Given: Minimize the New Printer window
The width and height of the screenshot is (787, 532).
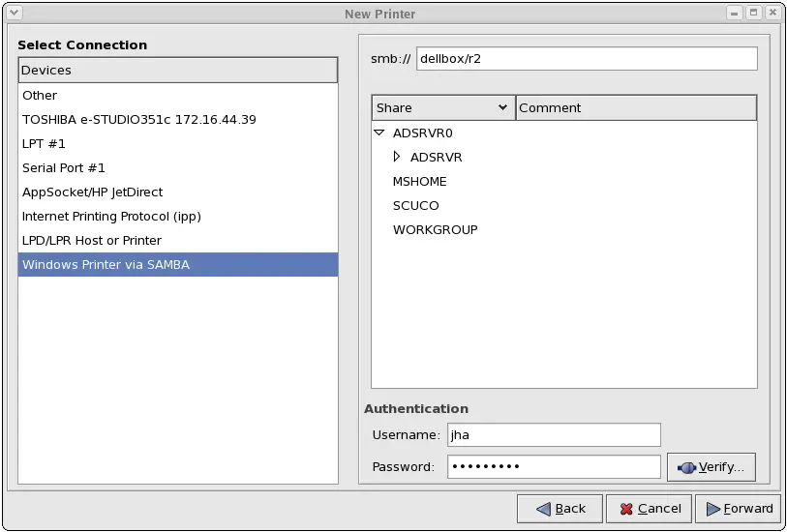Looking at the screenshot, I should 735,13.
